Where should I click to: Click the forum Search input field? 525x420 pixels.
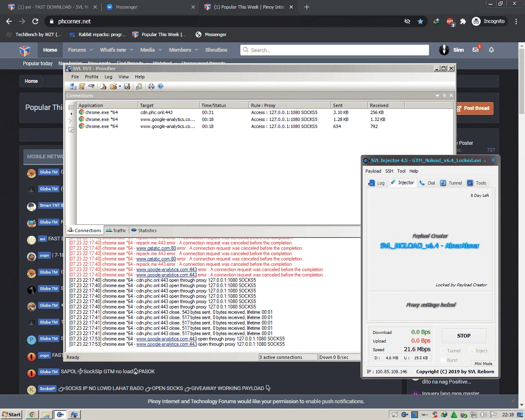click(335, 50)
